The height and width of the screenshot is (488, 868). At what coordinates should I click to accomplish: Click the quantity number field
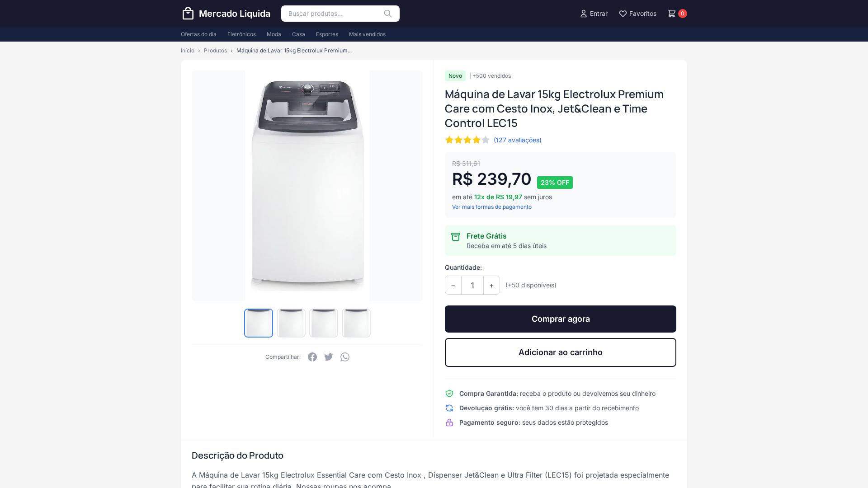pyautogui.click(x=472, y=285)
